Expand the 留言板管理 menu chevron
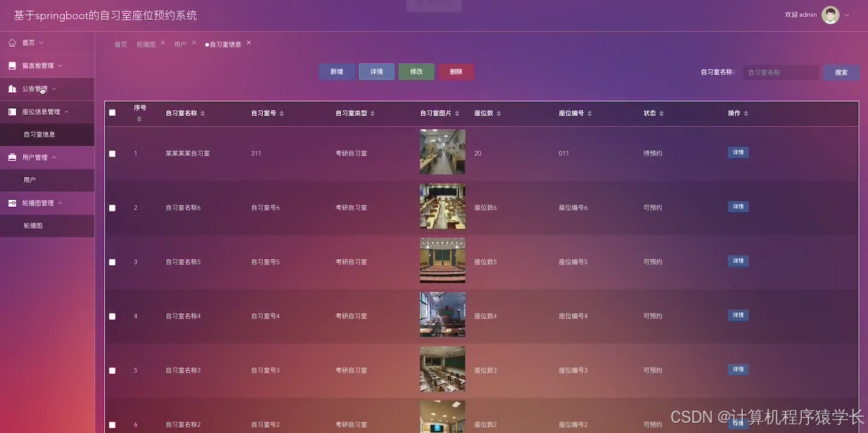 click(60, 66)
